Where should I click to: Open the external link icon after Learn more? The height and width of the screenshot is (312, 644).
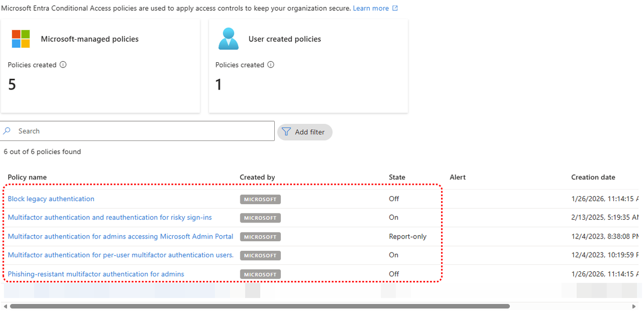(395, 9)
